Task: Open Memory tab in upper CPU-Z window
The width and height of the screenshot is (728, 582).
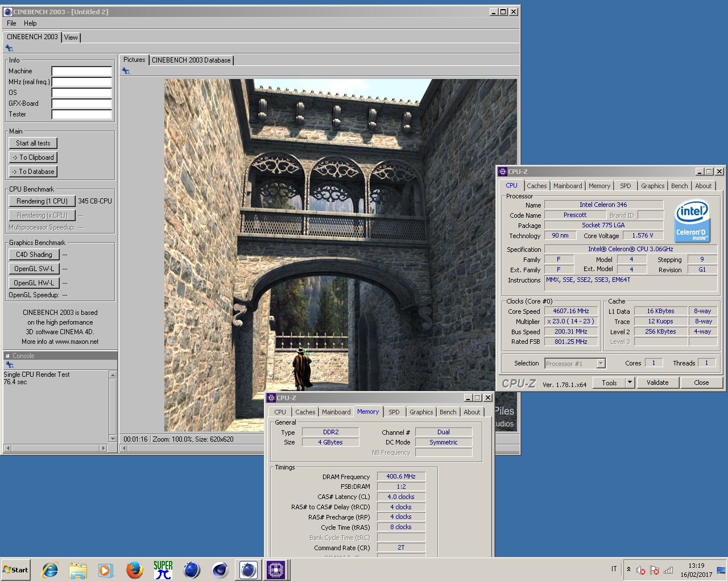Action: pos(599,186)
